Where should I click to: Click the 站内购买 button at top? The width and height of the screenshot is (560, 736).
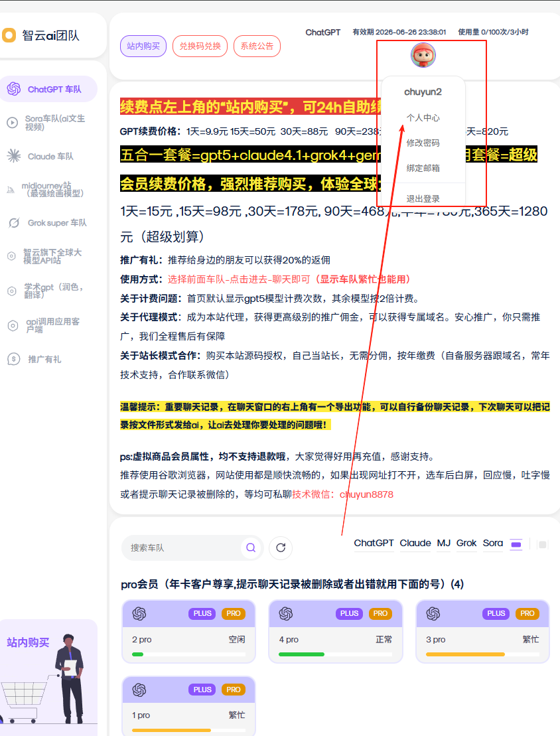(143, 46)
